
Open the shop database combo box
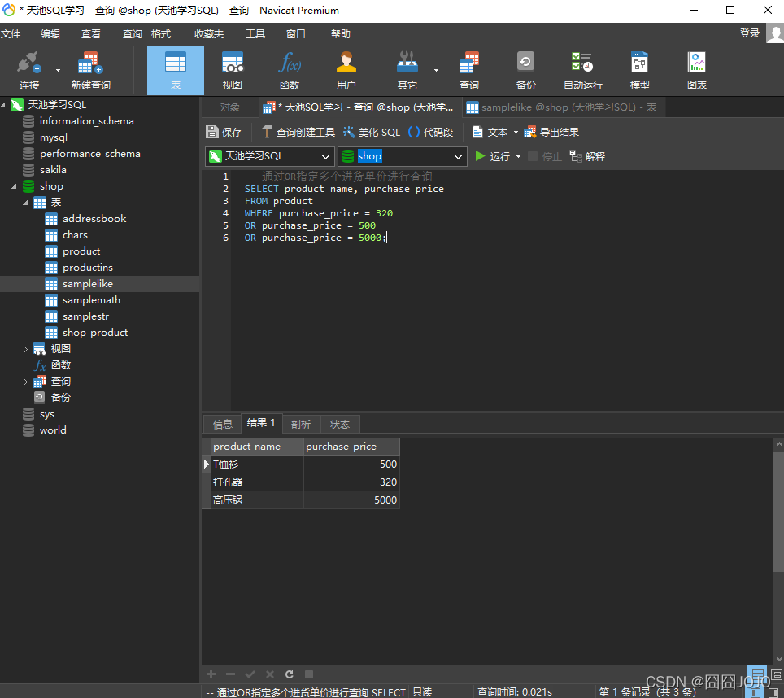(403, 156)
